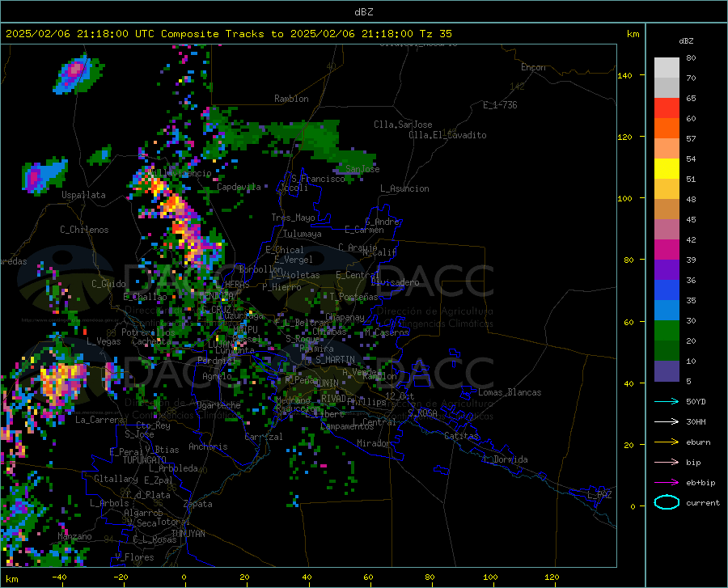Click the 'Uspallata' map label
Viewport: 728px width, 588px height.
pos(83,196)
